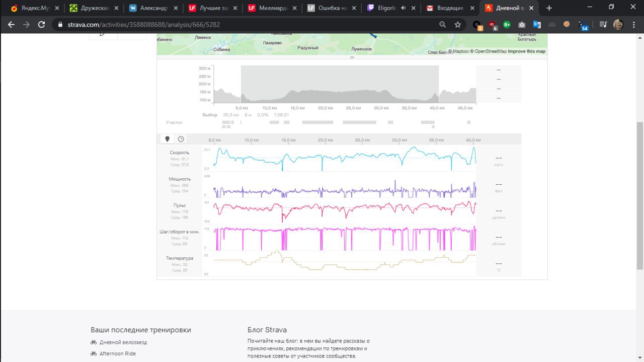Open the extension with blue badge 54
644x362 pixels.
583,25
